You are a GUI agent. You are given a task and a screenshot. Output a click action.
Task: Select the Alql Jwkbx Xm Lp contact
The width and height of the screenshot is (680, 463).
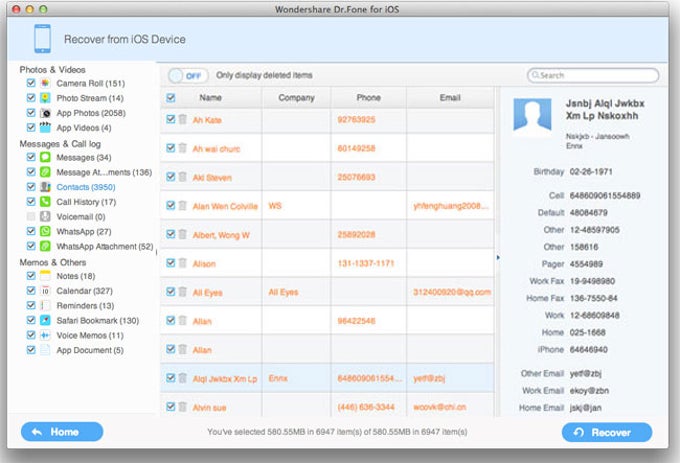225,378
